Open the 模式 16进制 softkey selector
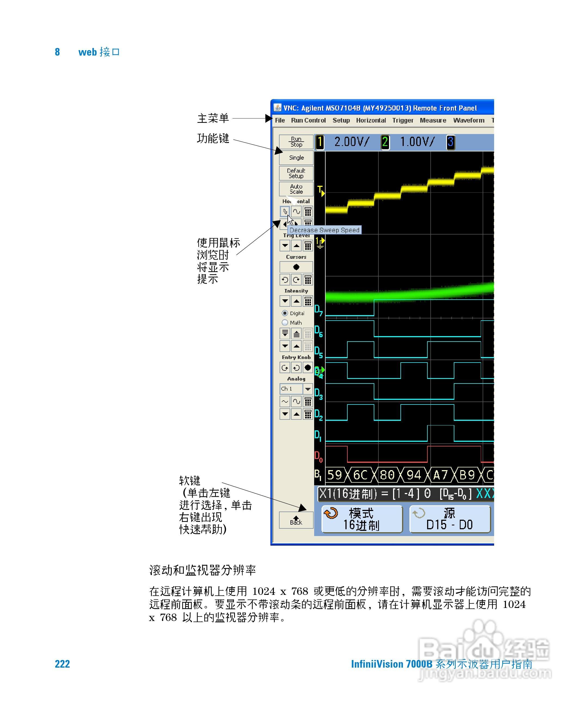This screenshot has width=588, height=706. (x=362, y=519)
